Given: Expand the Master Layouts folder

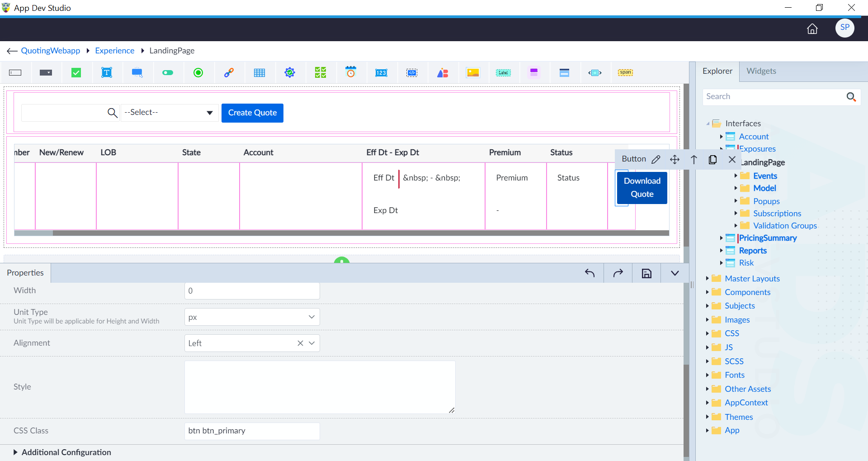Looking at the screenshot, I should (x=707, y=278).
